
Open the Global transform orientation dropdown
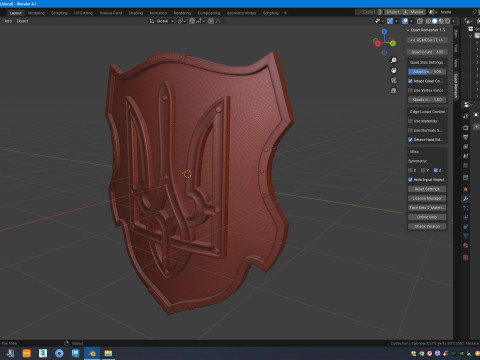tap(161, 21)
